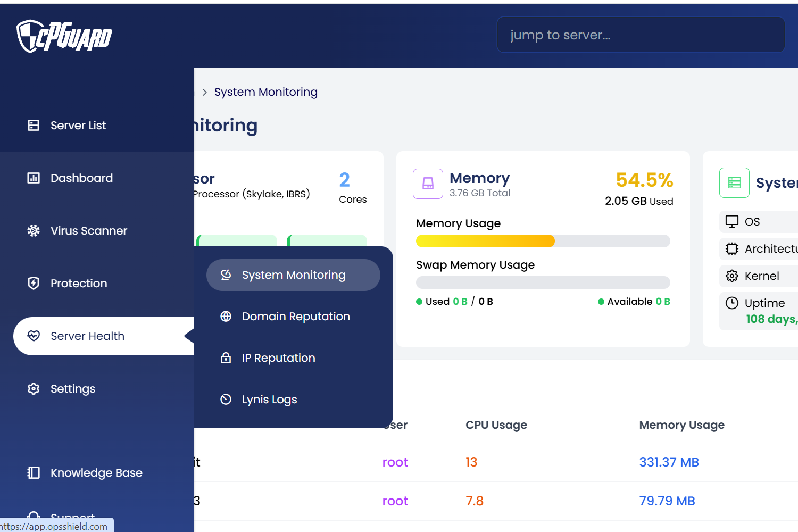
Task: Click the breadcrumb chevron separator
Action: pyautogui.click(x=204, y=92)
